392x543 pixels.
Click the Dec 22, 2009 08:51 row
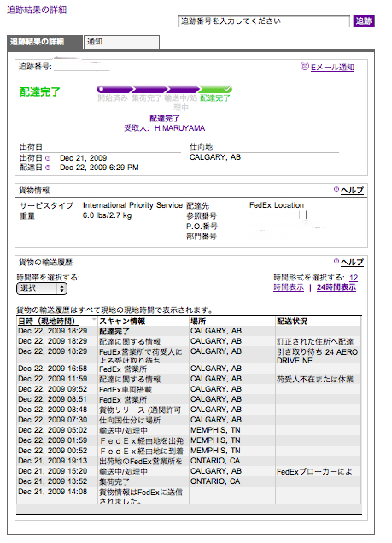pyautogui.click(x=189, y=399)
